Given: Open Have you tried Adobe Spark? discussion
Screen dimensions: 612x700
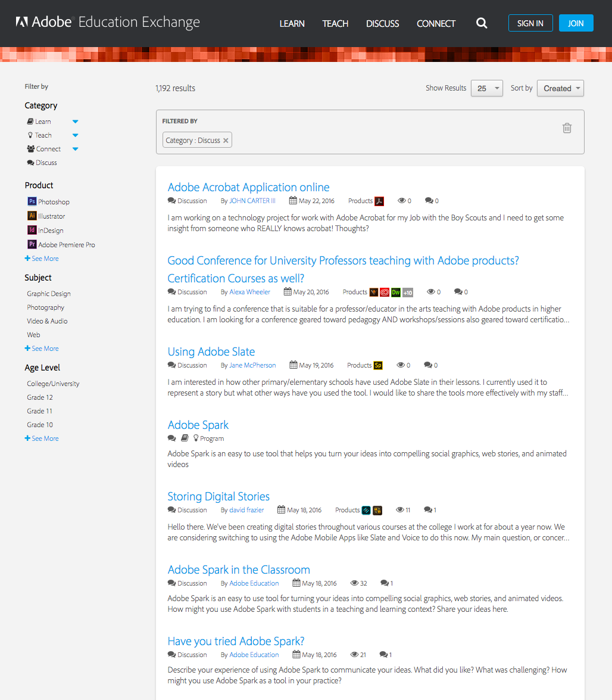Looking at the screenshot, I should (x=236, y=641).
